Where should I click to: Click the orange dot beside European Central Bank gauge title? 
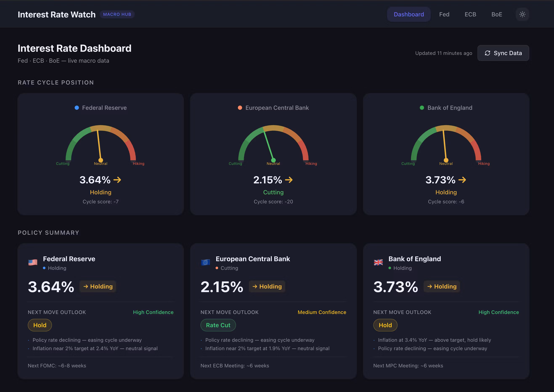(240, 108)
